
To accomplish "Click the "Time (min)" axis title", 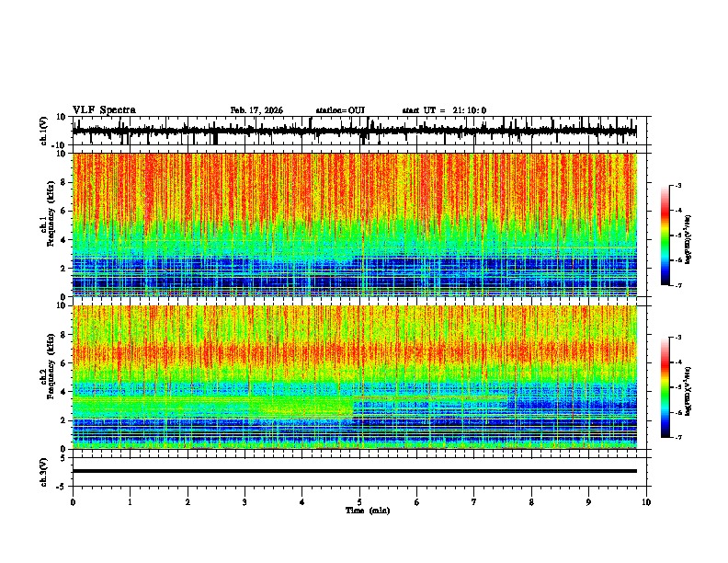I will click(x=368, y=511).
